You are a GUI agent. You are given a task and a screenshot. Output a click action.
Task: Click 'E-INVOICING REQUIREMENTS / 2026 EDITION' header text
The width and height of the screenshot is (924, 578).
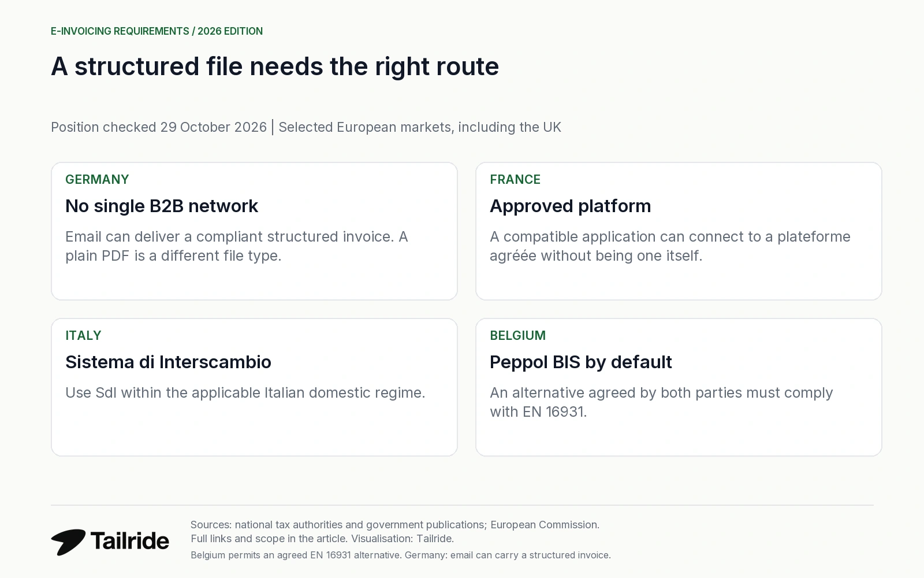point(157,31)
